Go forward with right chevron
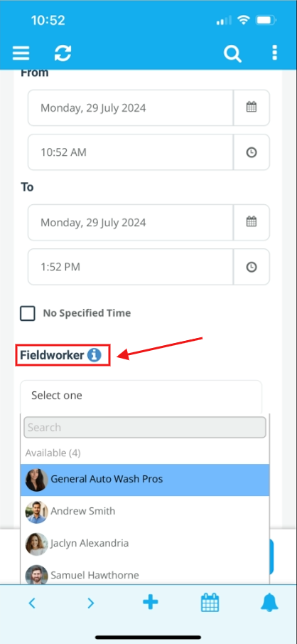The image size is (297, 644). click(x=91, y=603)
